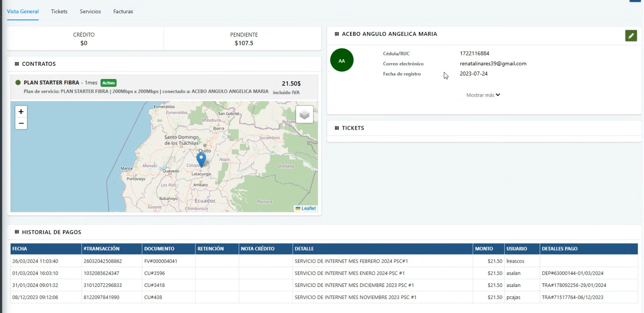This screenshot has width=644, height=313.
Task: Switch to the Tickets tab
Action: pyautogui.click(x=59, y=11)
